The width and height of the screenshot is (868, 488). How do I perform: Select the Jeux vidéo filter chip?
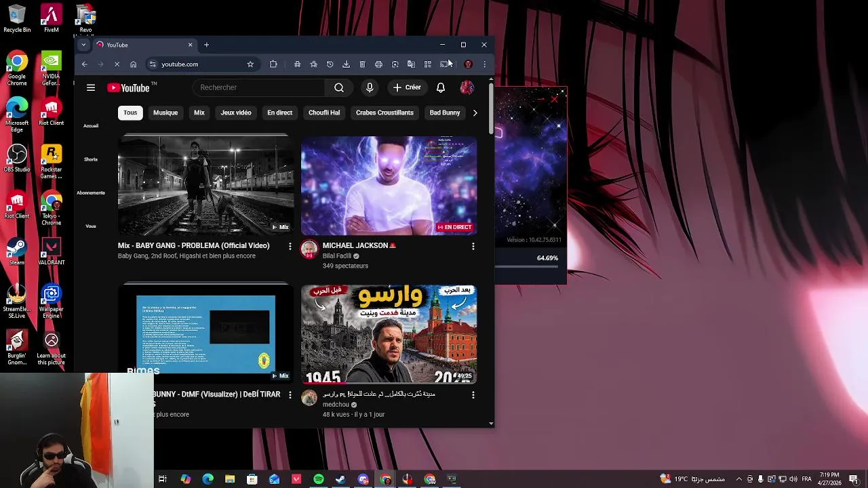pos(236,113)
